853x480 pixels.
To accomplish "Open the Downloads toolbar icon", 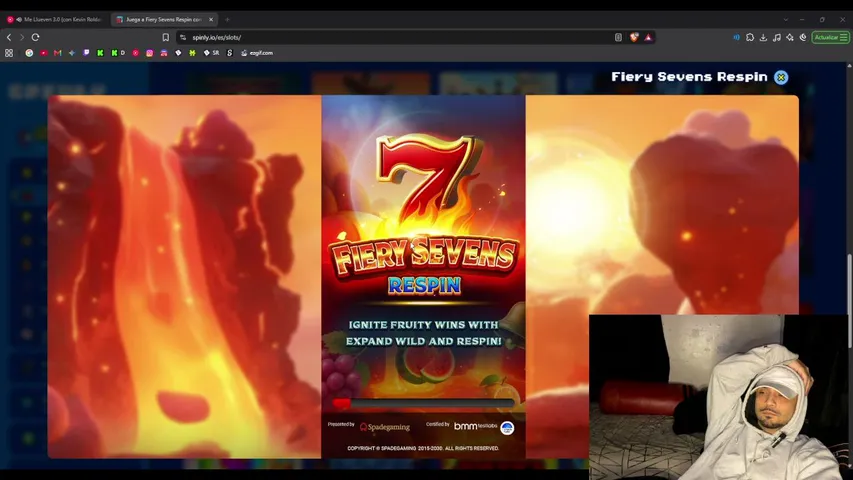I will (x=763, y=38).
